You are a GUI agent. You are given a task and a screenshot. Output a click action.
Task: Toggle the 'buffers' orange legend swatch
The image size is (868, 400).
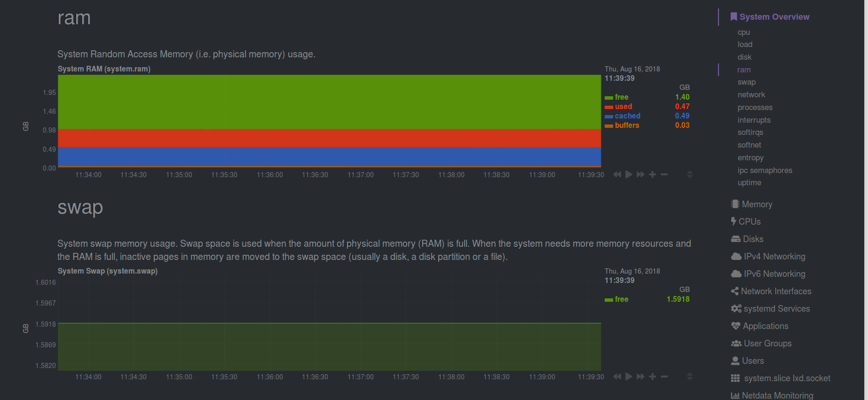(609, 126)
